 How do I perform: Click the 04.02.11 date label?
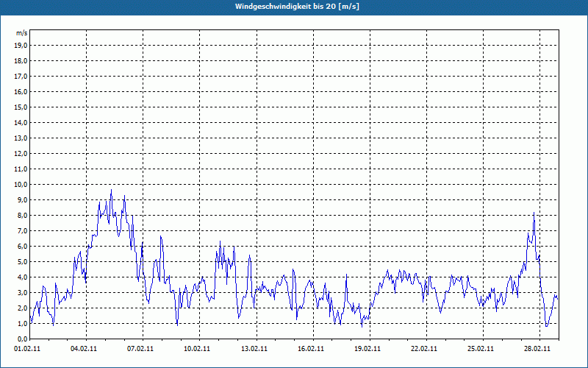click(84, 348)
